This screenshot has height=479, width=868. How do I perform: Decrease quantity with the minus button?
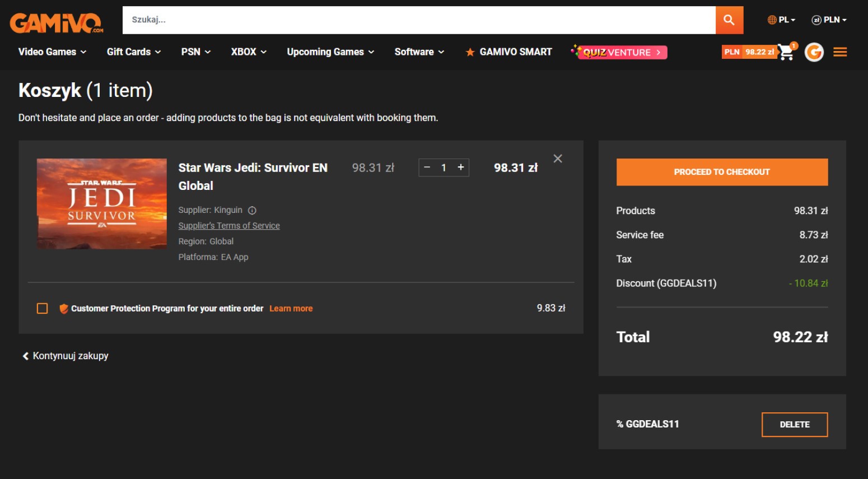click(x=427, y=168)
